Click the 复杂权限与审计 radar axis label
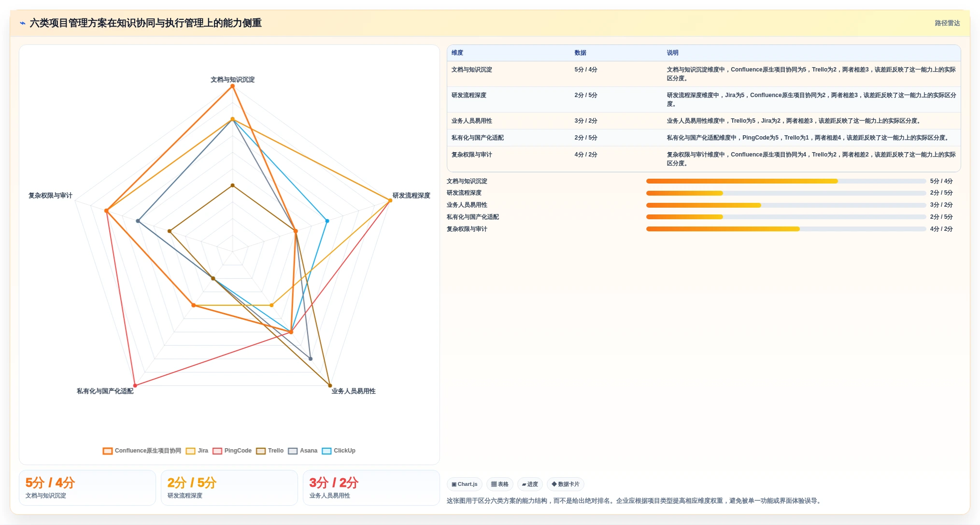The height and width of the screenshot is (525, 980). (x=50, y=196)
